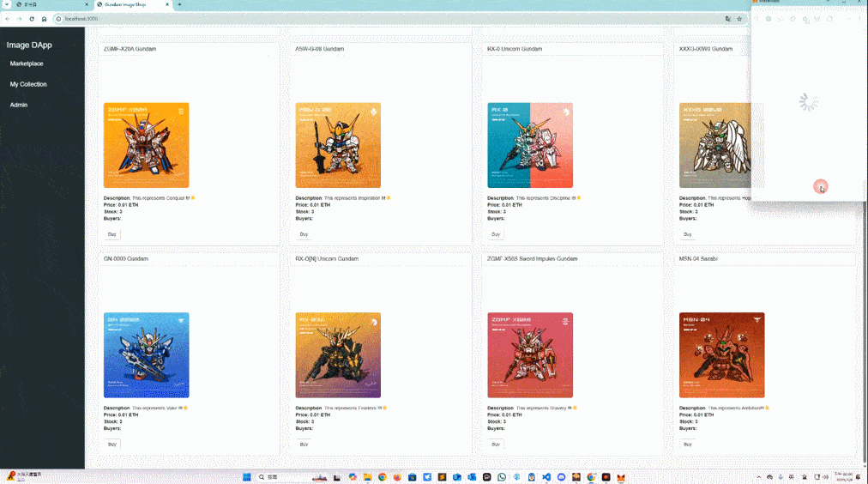This screenshot has width=868, height=484.
Task: Open Discord from taskbar
Action: (x=561, y=477)
